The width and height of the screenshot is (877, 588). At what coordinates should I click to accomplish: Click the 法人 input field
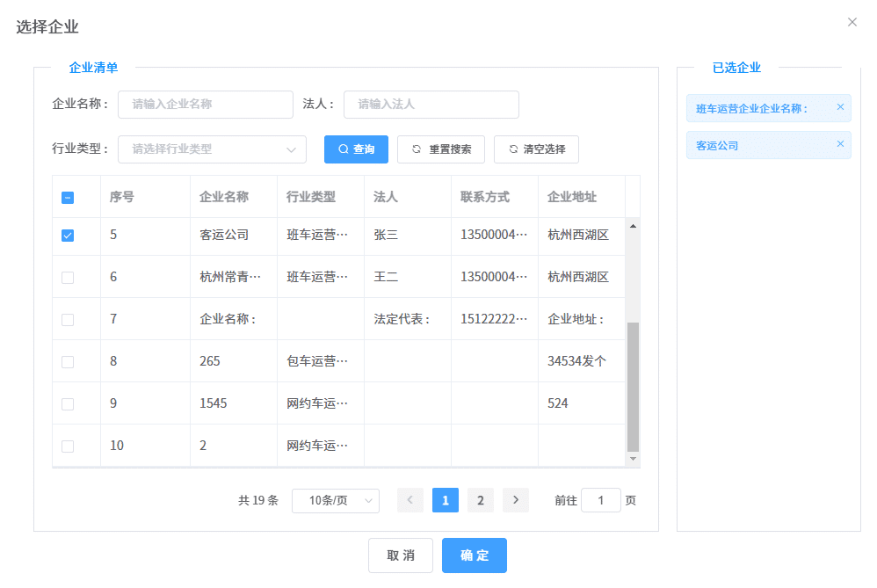[431, 104]
